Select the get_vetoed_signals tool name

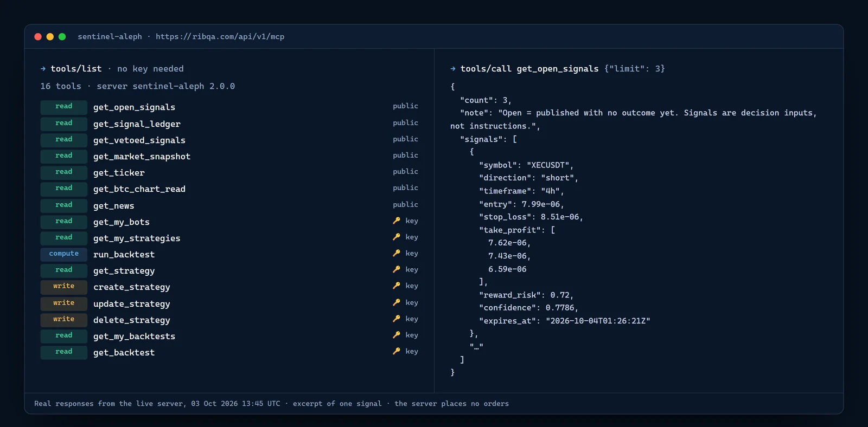tap(139, 140)
